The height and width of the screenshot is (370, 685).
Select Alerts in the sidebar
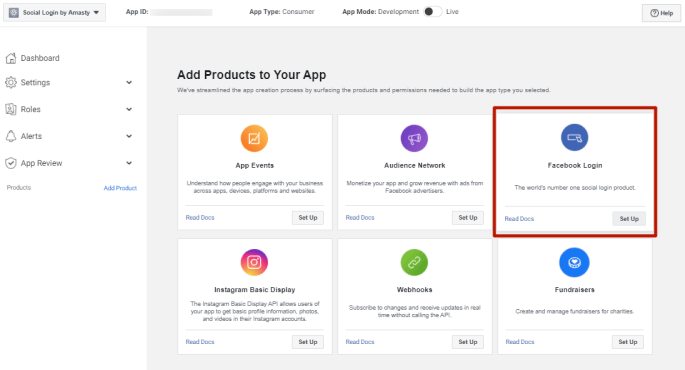pyautogui.click(x=31, y=136)
